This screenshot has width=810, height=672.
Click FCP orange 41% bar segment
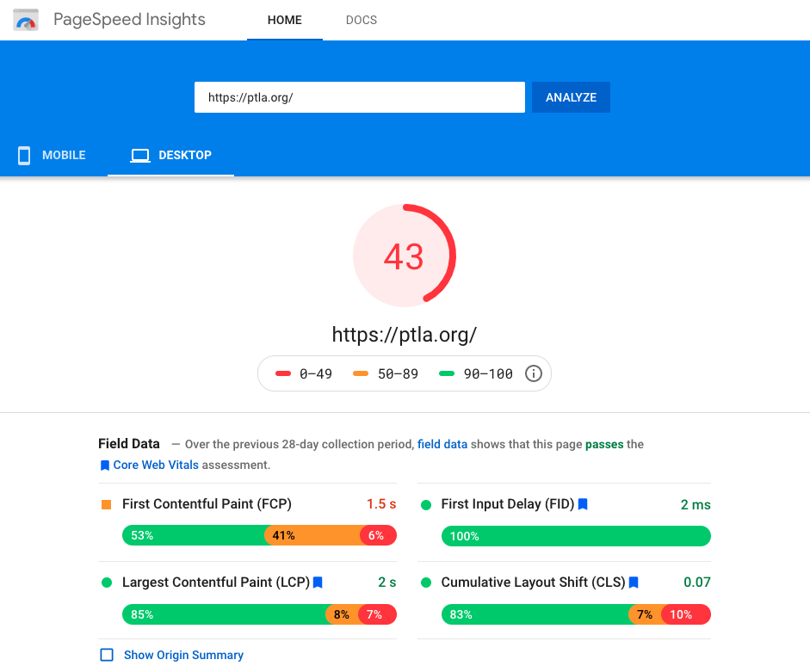[x=312, y=535]
